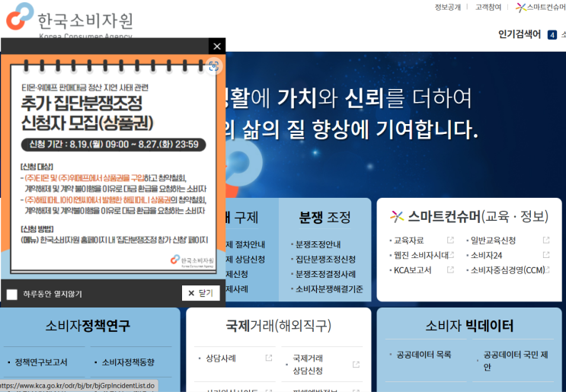This screenshot has height=392, width=566.
Task: Click the 소비자 빅데이터 card heading
Action: [469, 326]
